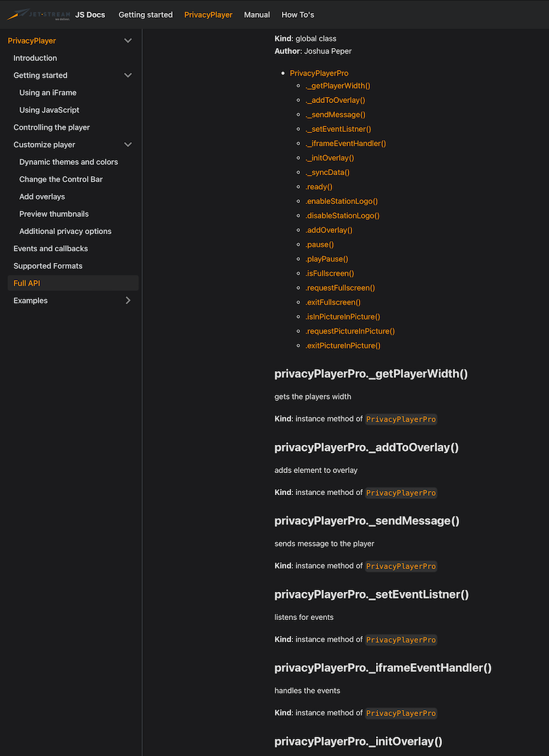Click the .playPause() method link
Image resolution: width=549 pixels, height=756 pixels.
pyautogui.click(x=327, y=258)
